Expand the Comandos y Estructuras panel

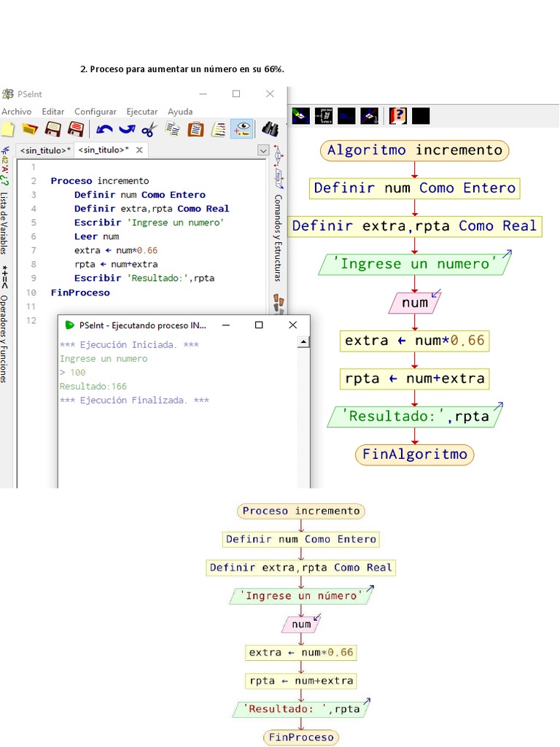click(278, 237)
